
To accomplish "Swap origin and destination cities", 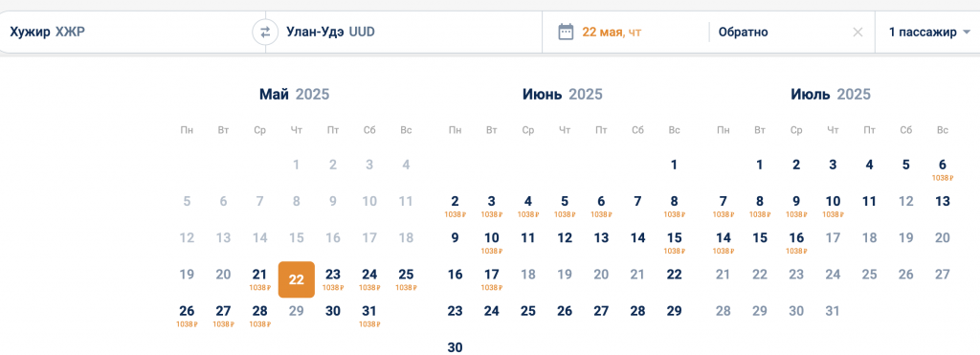I will click(265, 32).
